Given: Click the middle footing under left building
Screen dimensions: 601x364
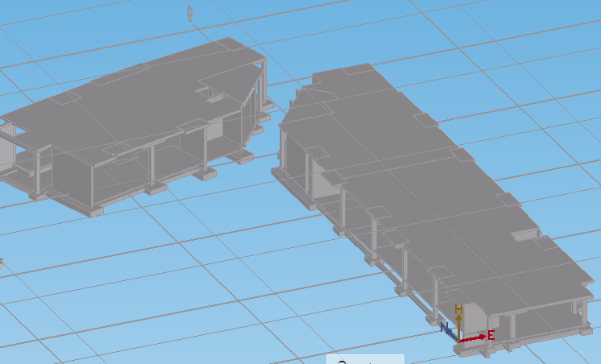Looking at the screenshot, I should coord(155,188).
